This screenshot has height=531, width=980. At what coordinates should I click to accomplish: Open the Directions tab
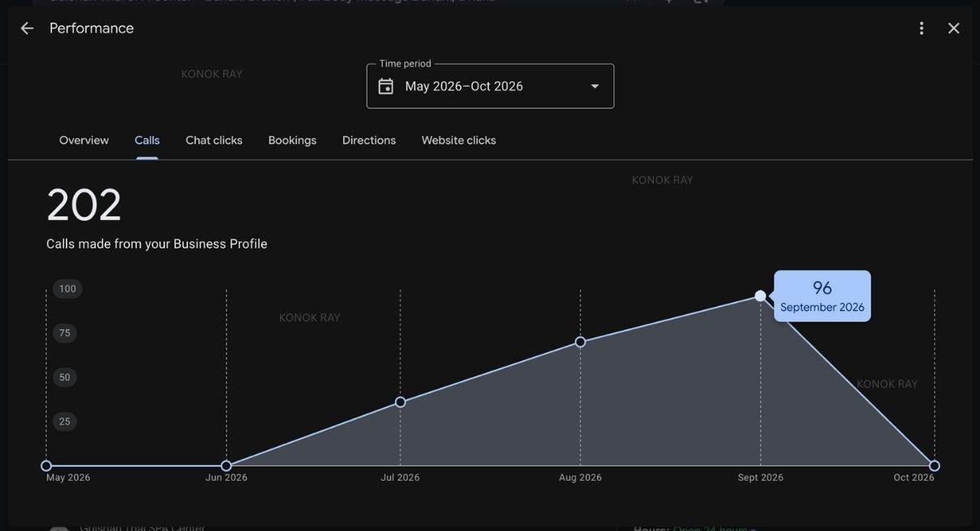click(369, 140)
